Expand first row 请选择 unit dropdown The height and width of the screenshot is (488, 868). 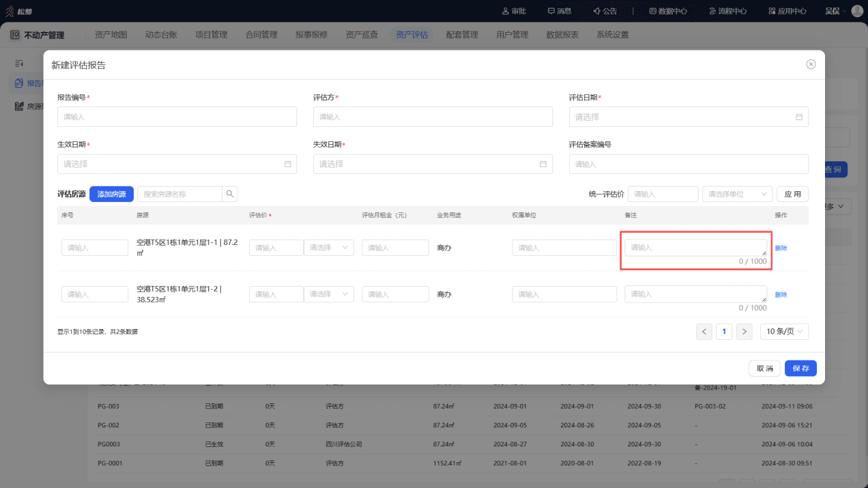pyautogui.click(x=329, y=248)
